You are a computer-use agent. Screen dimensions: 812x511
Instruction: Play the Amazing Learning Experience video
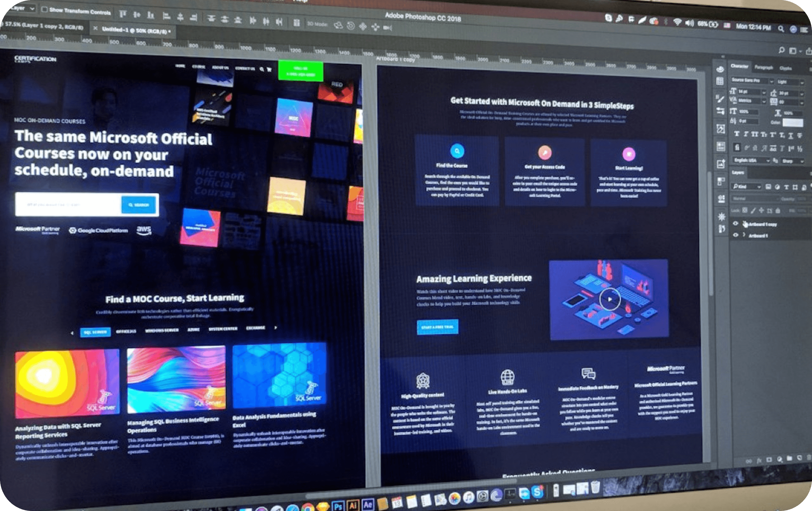pyautogui.click(x=609, y=299)
